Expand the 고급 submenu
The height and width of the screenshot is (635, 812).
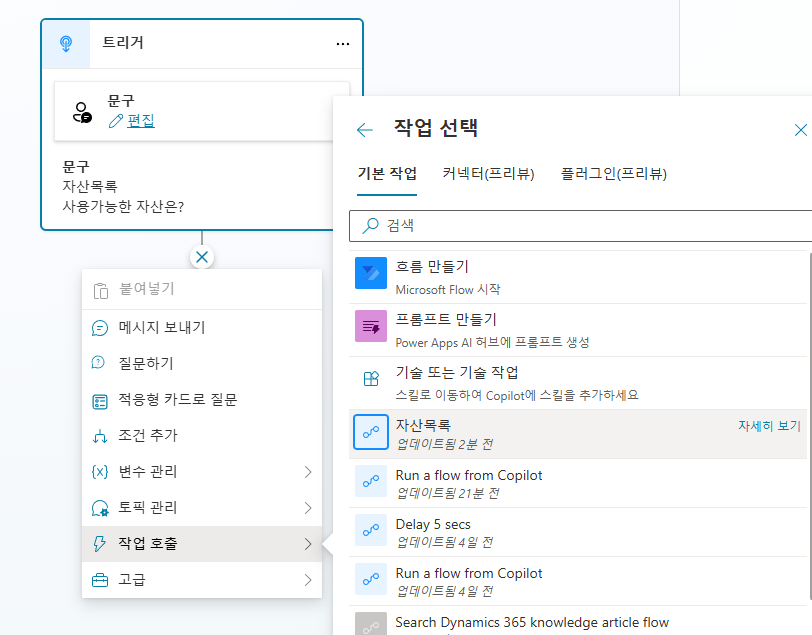[x=202, y=579]
